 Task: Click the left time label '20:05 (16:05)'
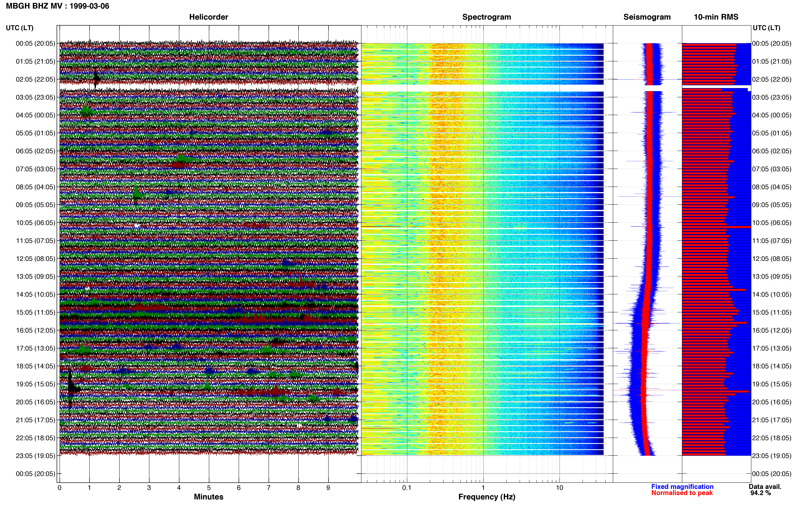pyautogui.click(x=35, y=402)
